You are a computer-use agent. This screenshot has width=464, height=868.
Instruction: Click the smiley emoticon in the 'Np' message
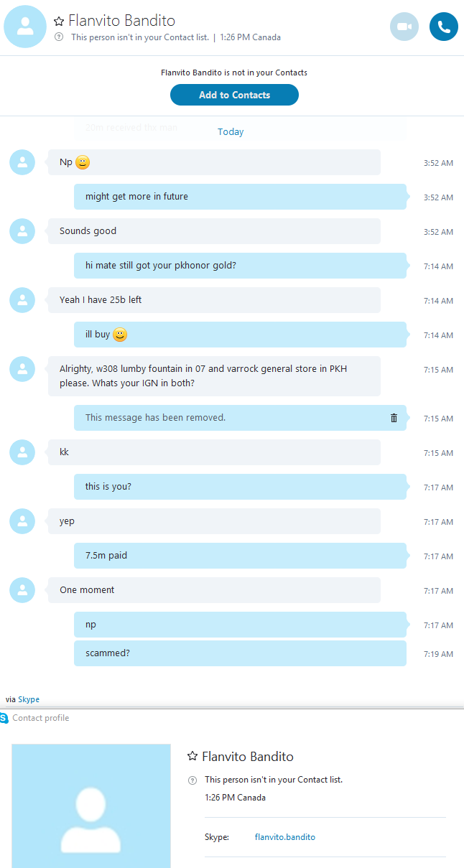(83, 163)
